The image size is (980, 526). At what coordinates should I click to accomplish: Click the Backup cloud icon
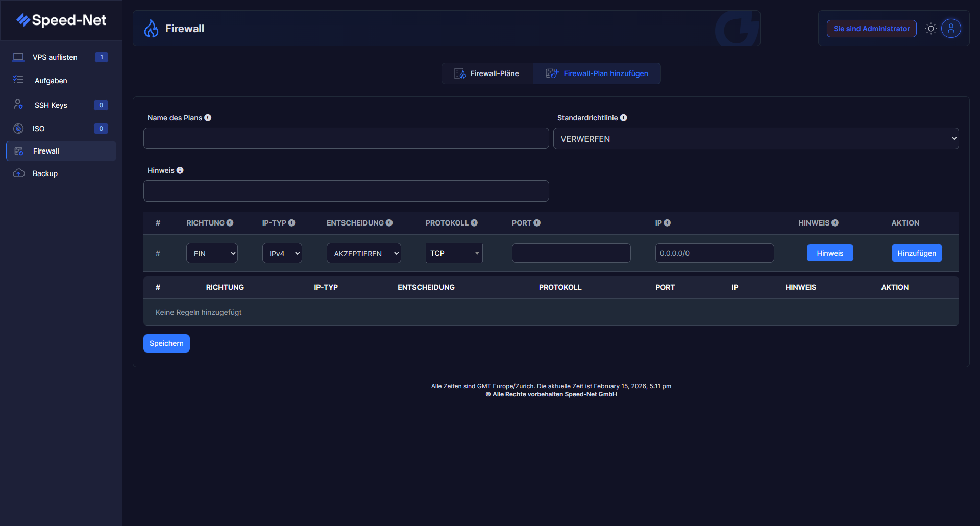coord(18,173)
